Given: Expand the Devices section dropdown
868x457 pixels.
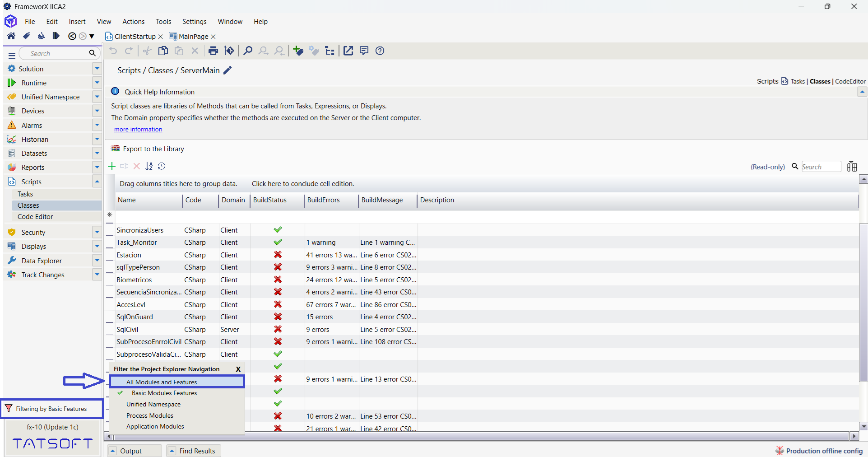Looking at the screenshot, I should coord(97,111).
